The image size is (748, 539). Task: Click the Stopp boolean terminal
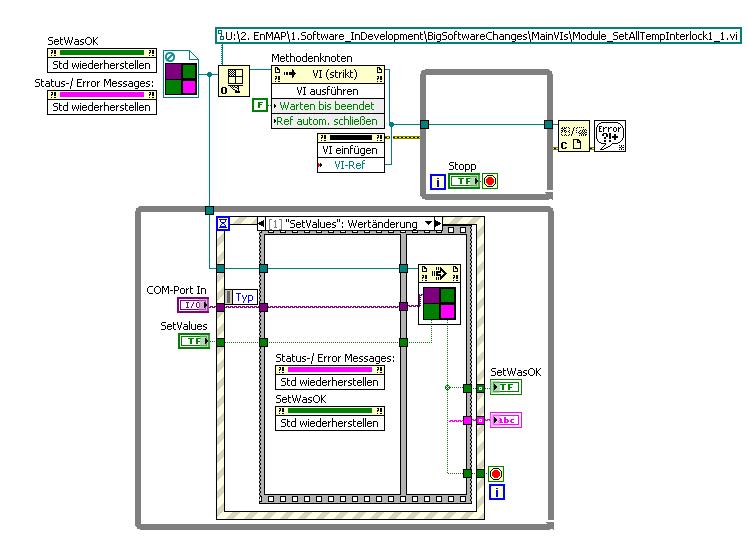point(464,181)
